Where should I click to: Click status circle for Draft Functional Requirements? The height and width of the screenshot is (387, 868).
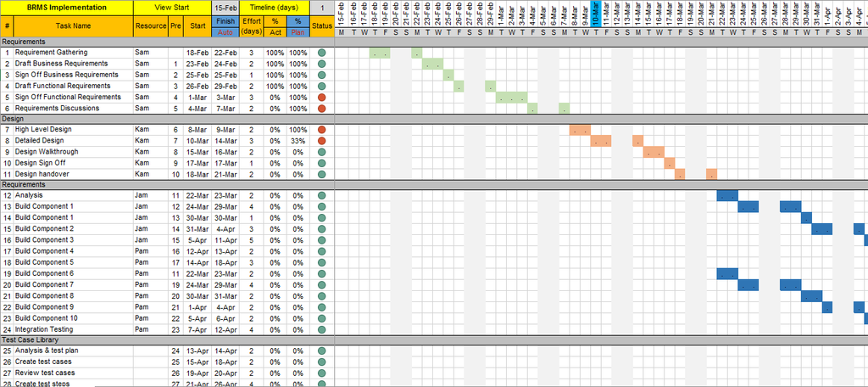[321, 86]
